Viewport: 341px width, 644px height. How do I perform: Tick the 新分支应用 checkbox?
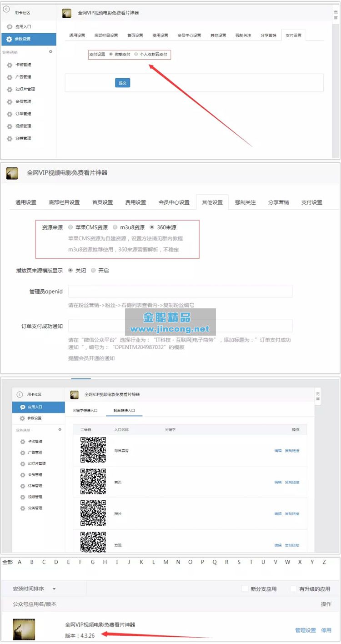[245, 589]
